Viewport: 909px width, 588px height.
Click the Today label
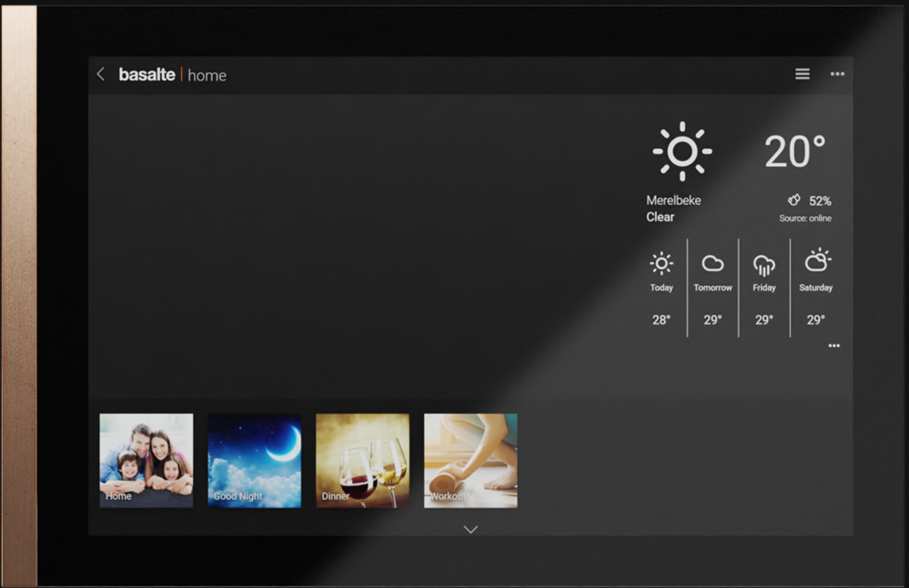coord(662,287)
